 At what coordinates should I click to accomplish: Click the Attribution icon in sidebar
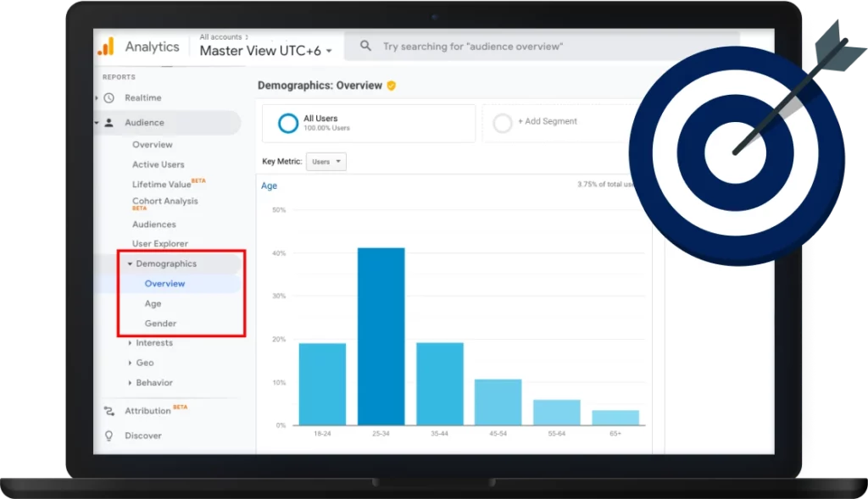coord(108,411)
